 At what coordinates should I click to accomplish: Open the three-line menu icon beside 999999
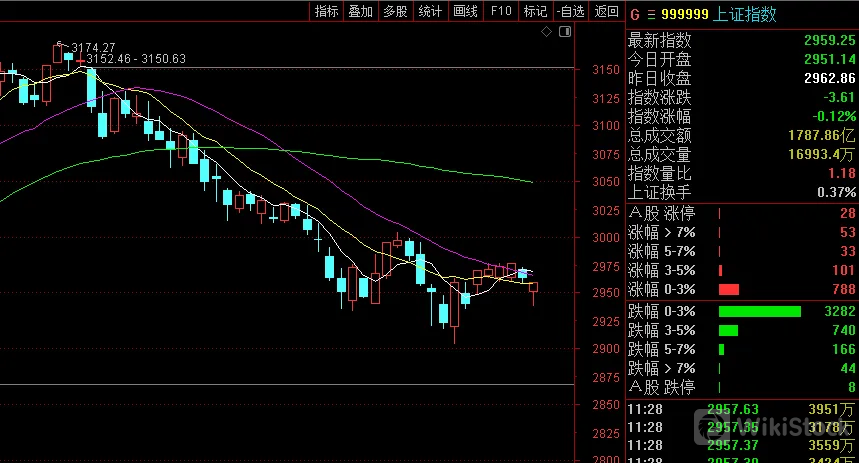(x=649, y=14)
